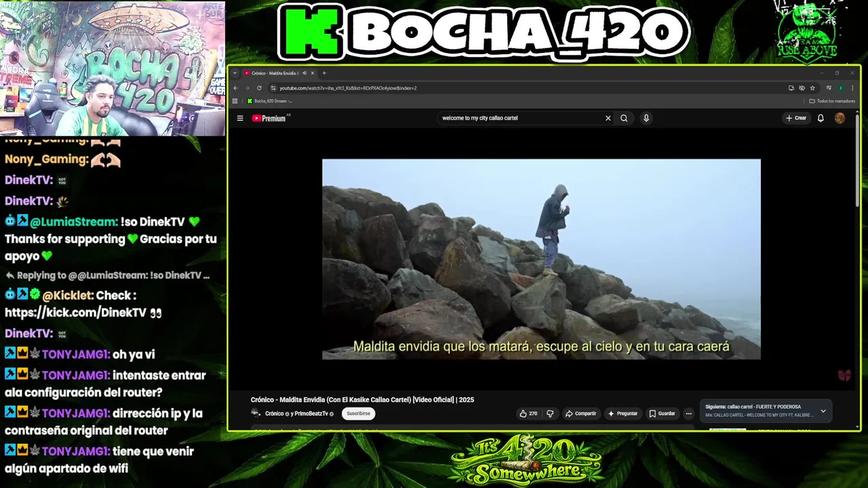The image size is (868, 488).
Task: Open the YouTube hamburger guide menu
Action: coord(240,118)
